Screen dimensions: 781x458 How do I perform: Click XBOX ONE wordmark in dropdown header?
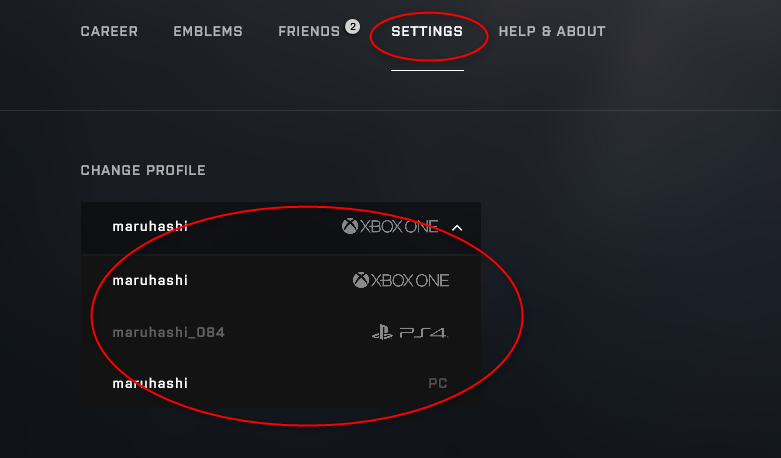399,227
